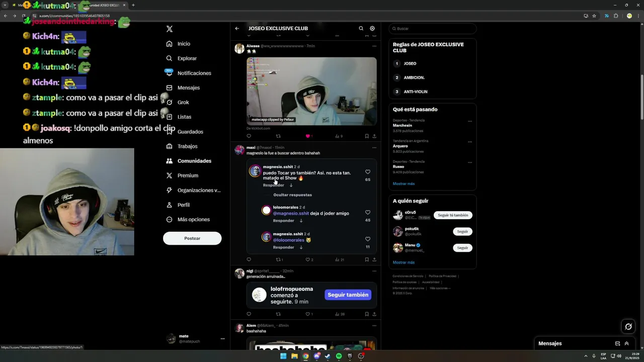Click Mostrar más under A quién seguir

(x=404, y=262)
